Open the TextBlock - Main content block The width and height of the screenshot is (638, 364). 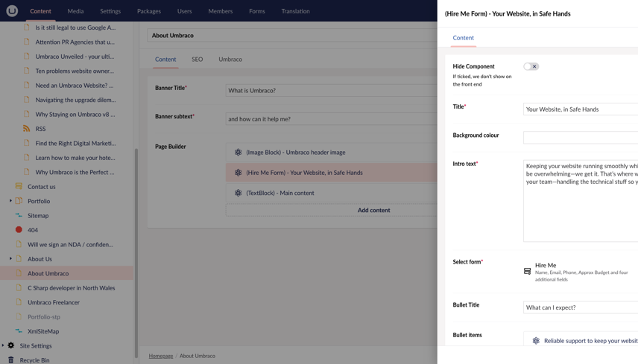point(332,193)
